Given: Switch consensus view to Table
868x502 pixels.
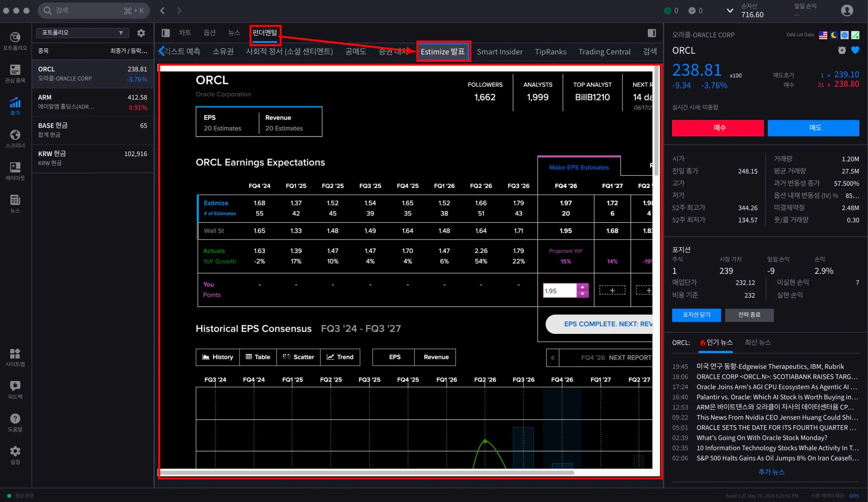Looking at the screenshot, I should click(258, 357).
